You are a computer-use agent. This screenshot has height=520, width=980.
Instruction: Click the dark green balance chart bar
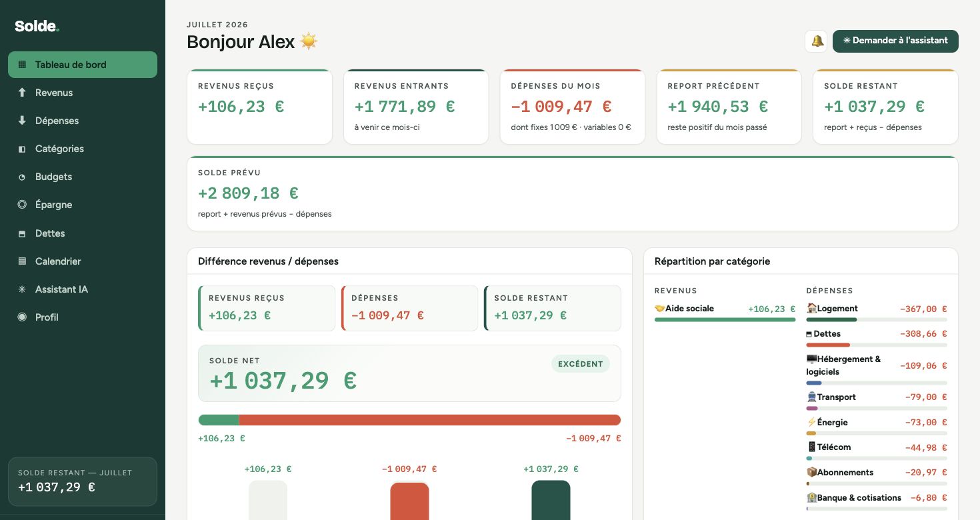click(551, 500)
